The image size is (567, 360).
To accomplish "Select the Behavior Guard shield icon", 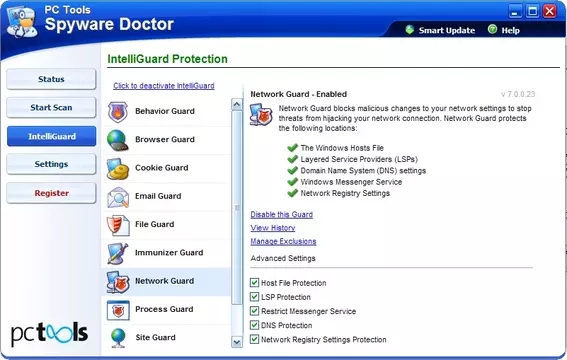I will (x=118, y=112).
